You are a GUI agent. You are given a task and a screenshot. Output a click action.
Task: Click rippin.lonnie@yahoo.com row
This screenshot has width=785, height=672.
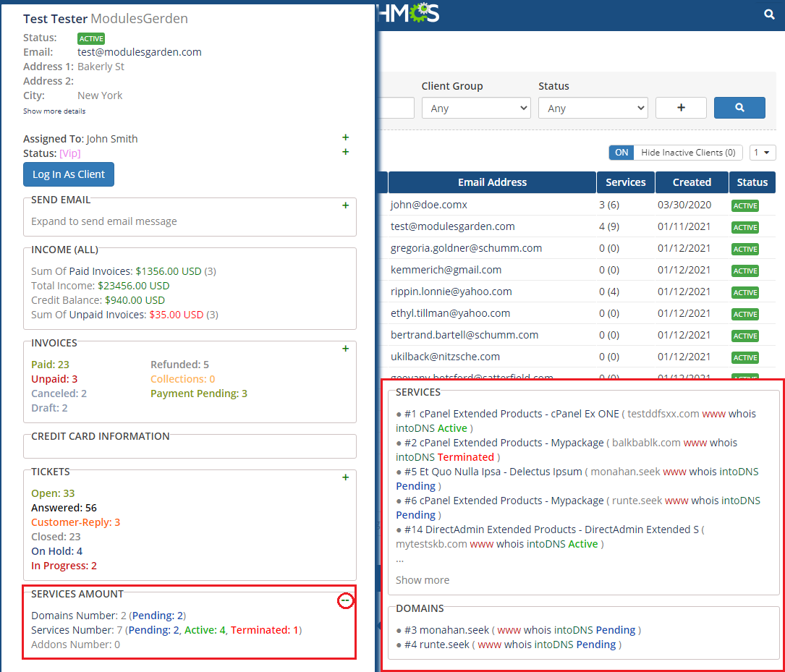tap(451, 292)
